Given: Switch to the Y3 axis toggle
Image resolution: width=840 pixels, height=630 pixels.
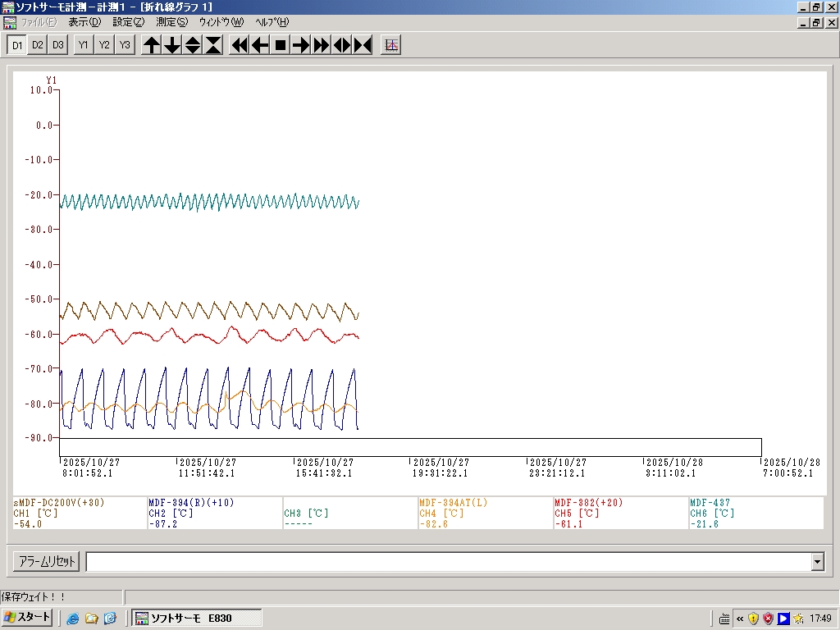Looking at the screenshot, I should tap(124, 45).
